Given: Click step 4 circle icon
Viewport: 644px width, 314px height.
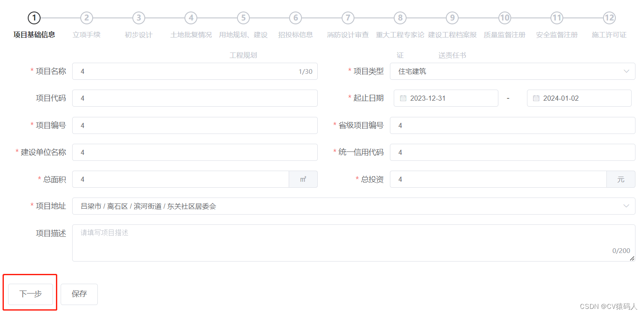Looking at the screenshot, I should click(x=191, y=18).
